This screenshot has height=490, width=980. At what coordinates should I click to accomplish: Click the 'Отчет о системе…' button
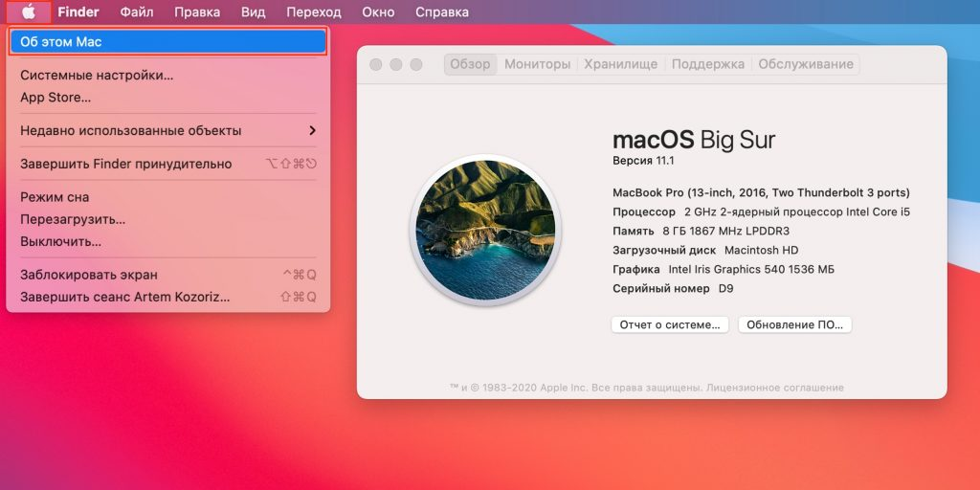tap(670, 325)
